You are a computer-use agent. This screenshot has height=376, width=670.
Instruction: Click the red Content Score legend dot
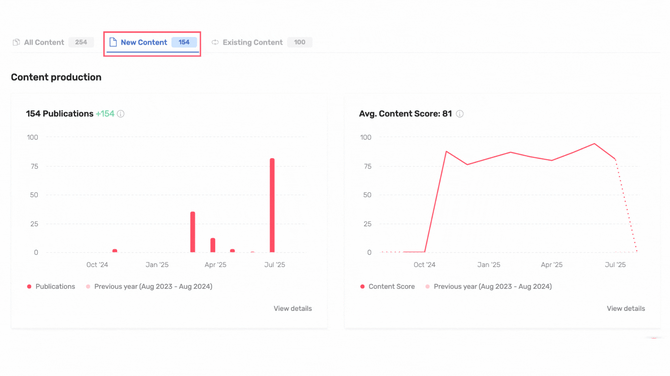(x=362, y=287)
